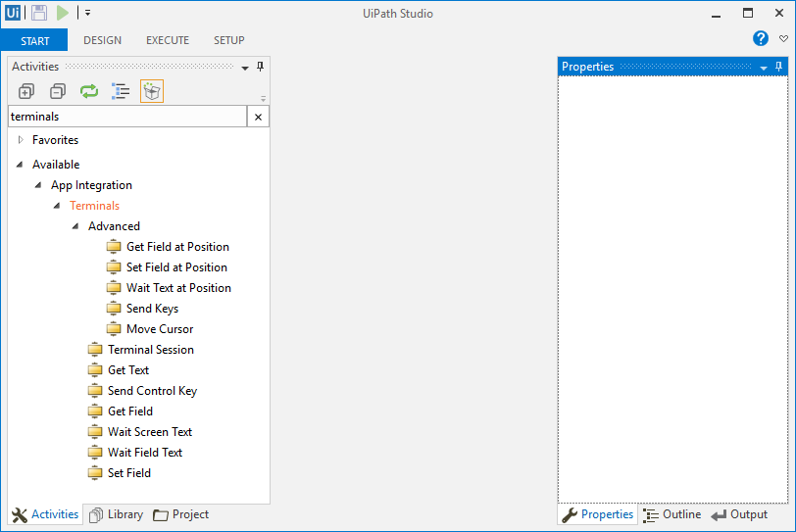Click the icon beside Wait Screen Text
This screenshot has width=796, height=532.
coord(95,432)
